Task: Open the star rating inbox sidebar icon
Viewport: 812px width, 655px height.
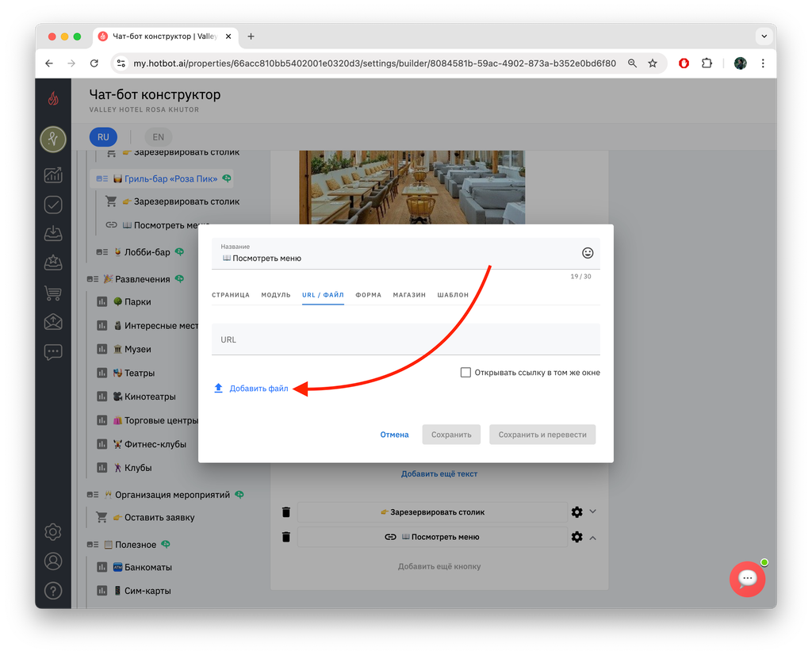Action: pyautogui.click(x=53, y=263)
